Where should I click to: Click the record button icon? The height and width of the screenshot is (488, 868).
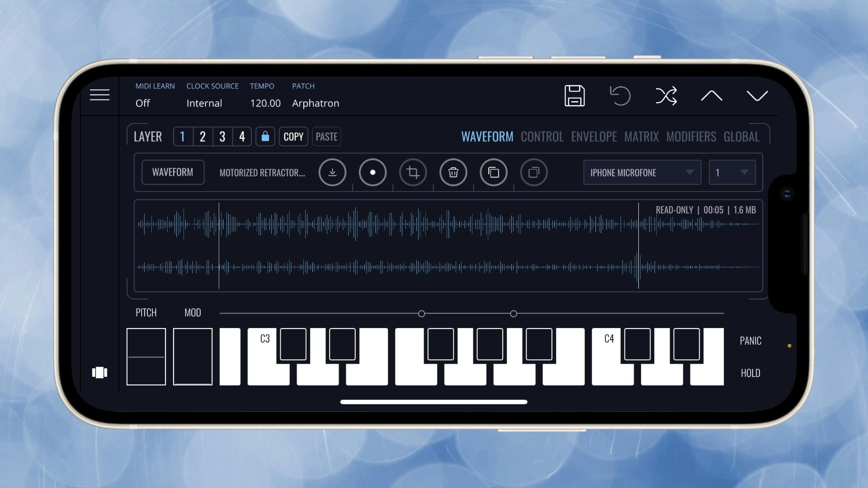pos(373,172)
